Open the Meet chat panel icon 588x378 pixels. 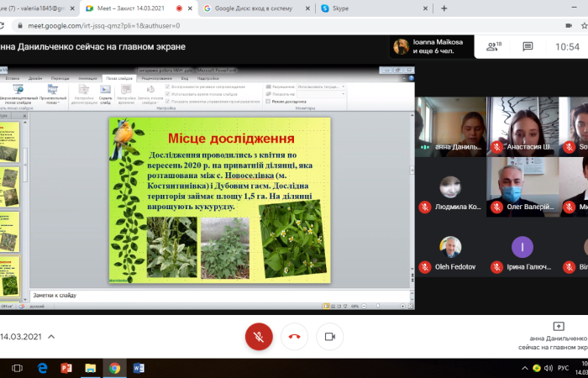(x=528, y=46)
